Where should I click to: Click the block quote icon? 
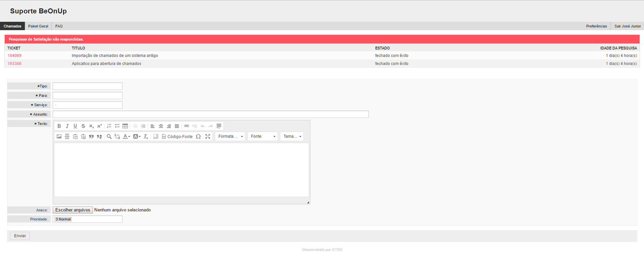[x=91, y=136]
